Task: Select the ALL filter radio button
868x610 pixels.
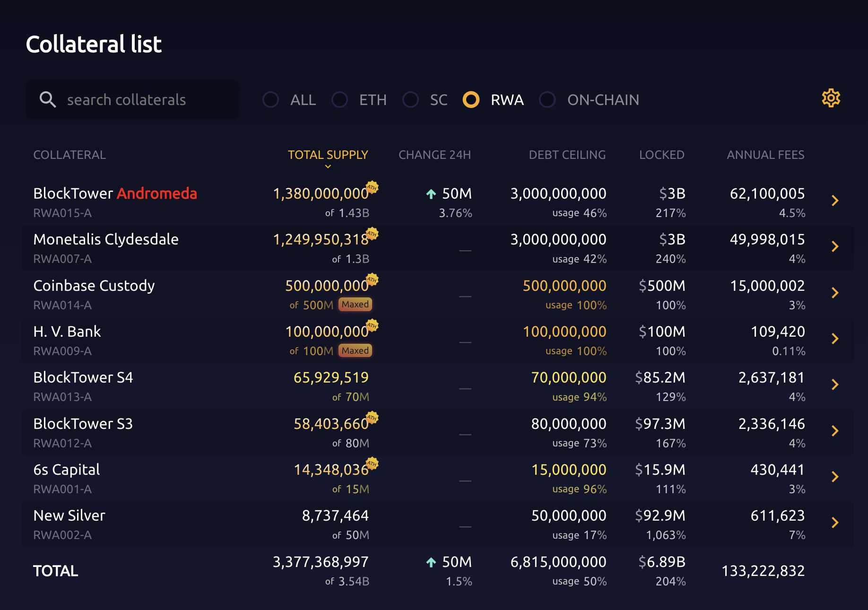Action: click(x=271, y=100)
